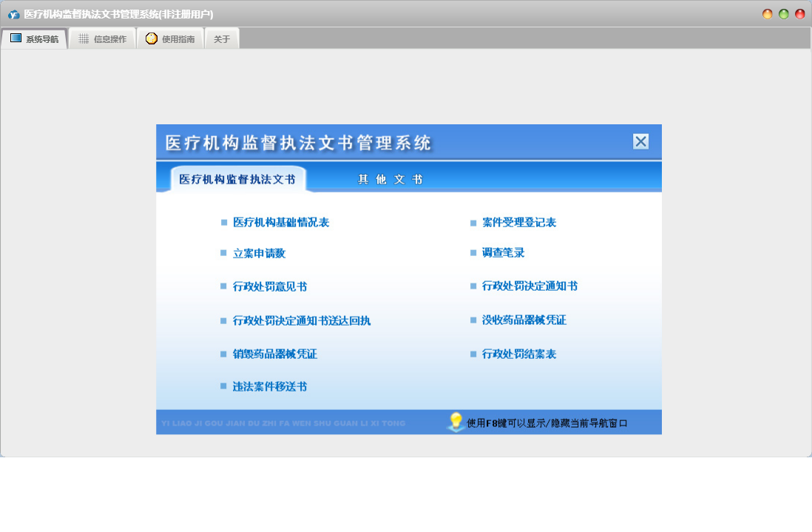
Task: Open 行政处罚结案表
Action: (519, 354)
